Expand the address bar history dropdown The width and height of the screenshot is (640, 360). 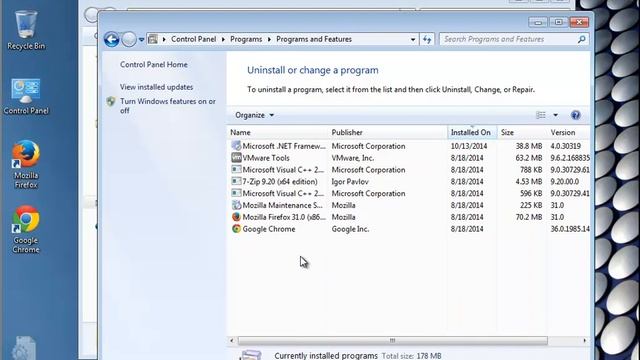(x=413, y=39)
